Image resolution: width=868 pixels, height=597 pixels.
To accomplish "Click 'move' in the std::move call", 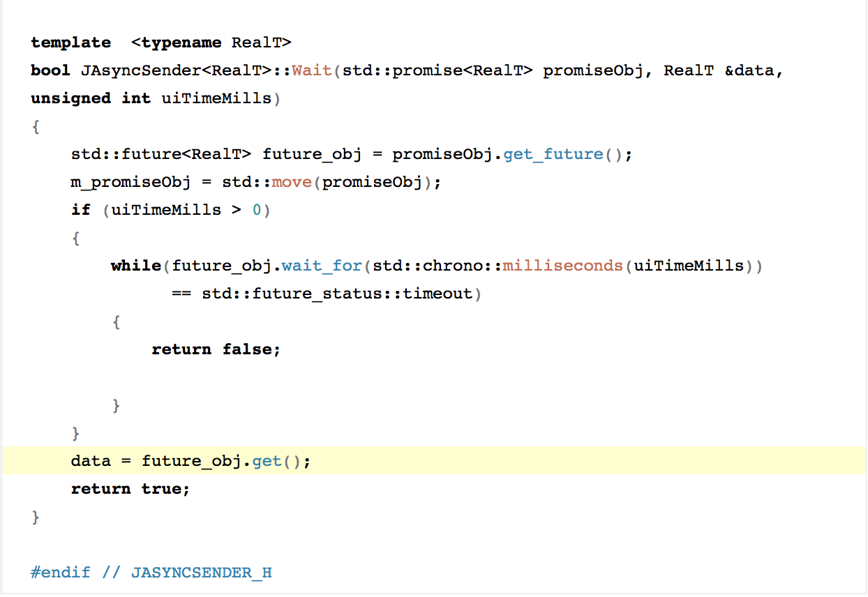I will (x=292, y=182).
